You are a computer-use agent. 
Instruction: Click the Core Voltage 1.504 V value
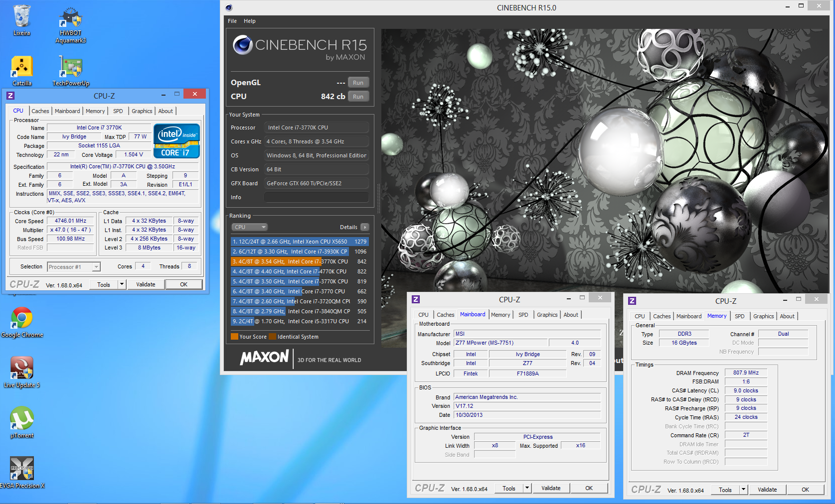click(133, 154)
